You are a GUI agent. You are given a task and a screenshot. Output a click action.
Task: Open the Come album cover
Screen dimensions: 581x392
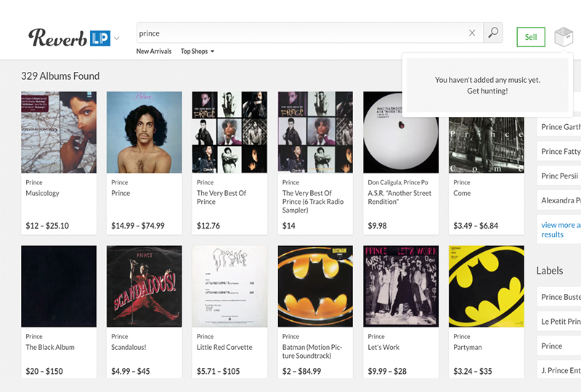pyautogui.click(x=486, y=145)
